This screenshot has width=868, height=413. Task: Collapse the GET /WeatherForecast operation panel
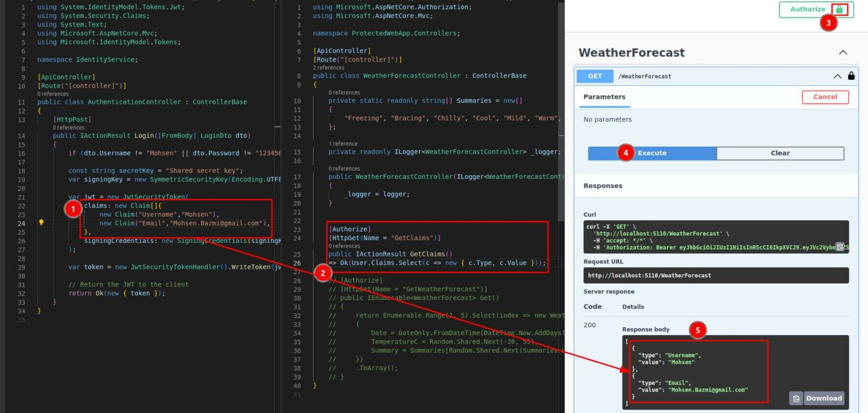pyautogui.click(x=836, y=76)
